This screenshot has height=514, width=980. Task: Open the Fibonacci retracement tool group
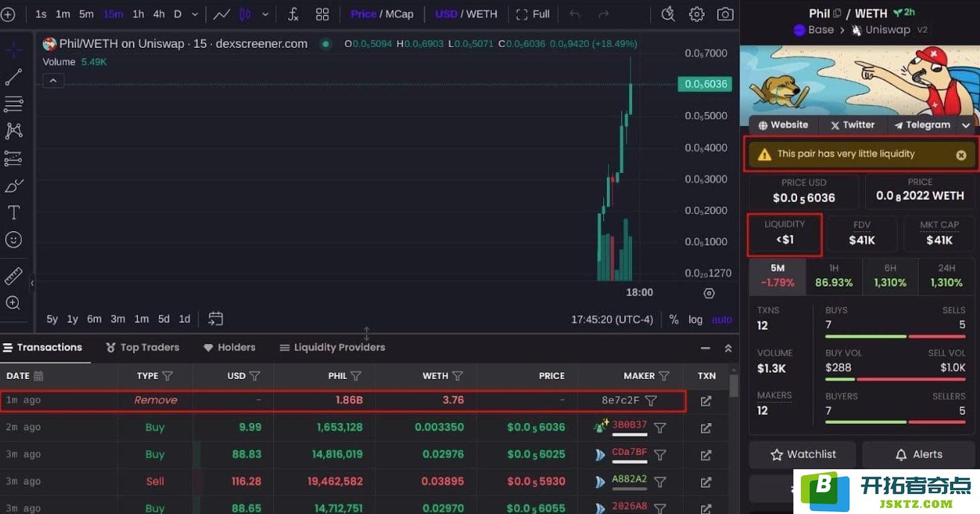click(13, 104)
